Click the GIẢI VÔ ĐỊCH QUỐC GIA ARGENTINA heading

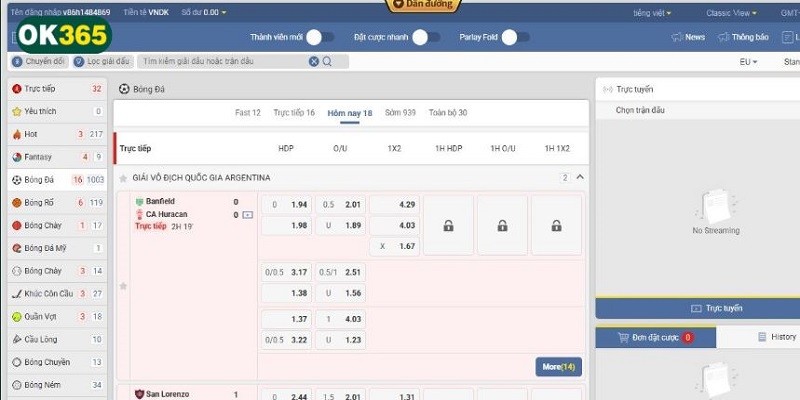click(x=202, y=178)
